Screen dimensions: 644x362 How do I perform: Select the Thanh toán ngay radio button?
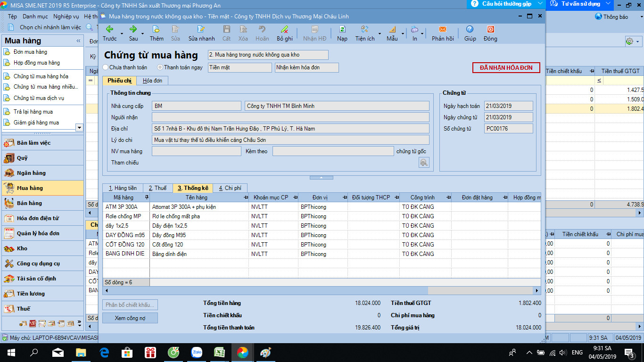pyautogui.click(x=160, y=67)
